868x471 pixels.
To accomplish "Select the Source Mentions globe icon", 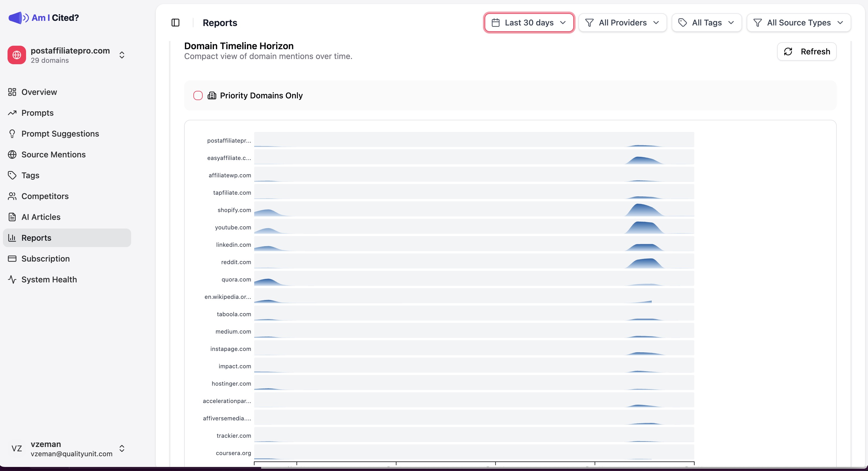I will [12, 154].
